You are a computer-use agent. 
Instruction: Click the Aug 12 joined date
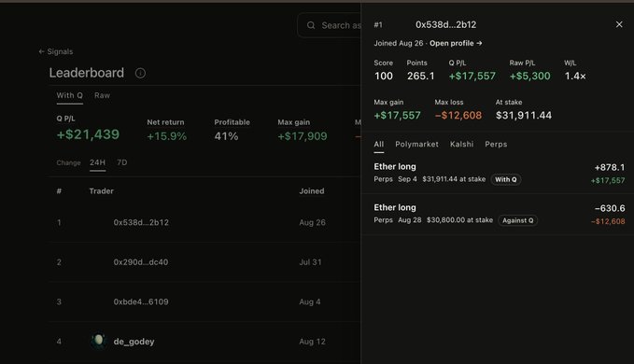pos(312,342)
